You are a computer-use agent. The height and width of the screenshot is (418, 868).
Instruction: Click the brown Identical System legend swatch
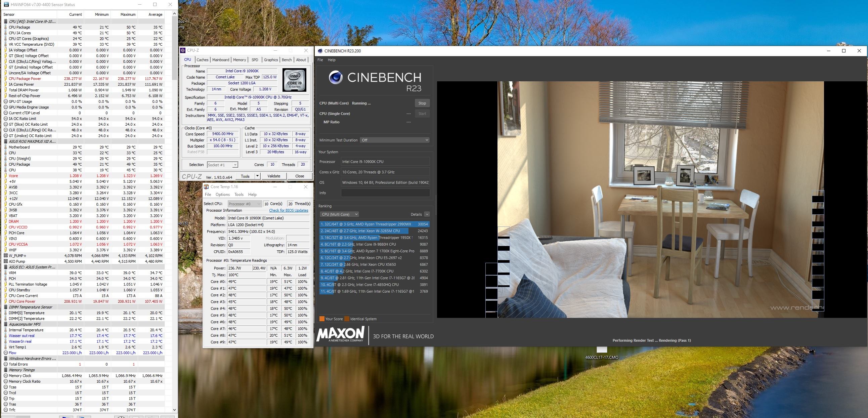click(x=347, y=319)
